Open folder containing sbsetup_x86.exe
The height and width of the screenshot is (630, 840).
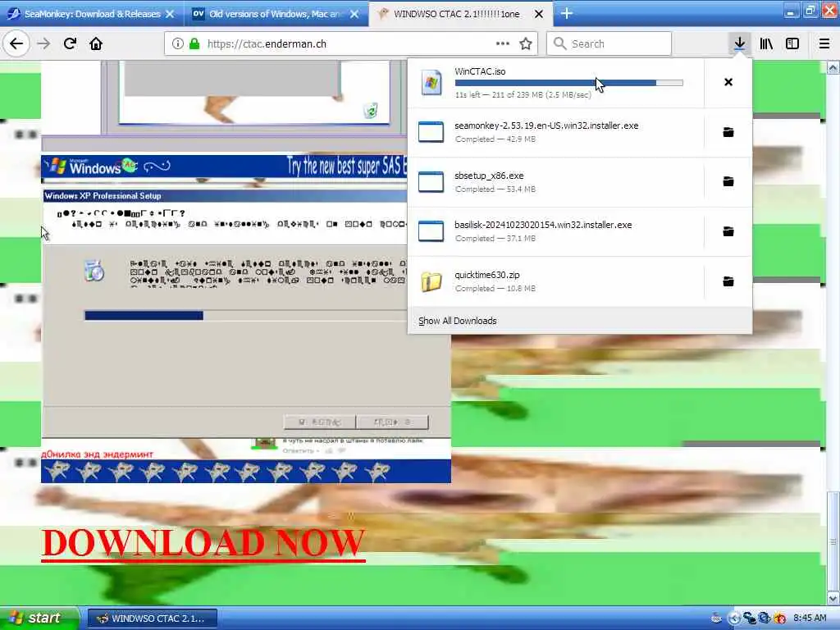728,181
